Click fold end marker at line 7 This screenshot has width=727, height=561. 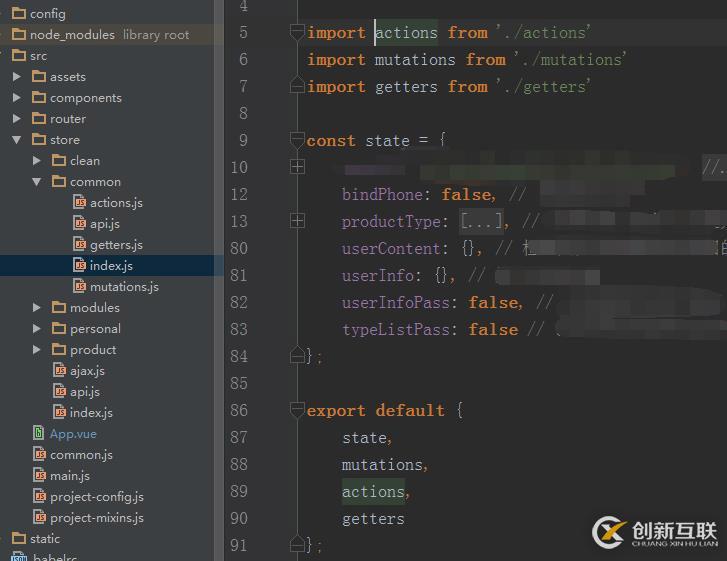(x=297, y=85)
